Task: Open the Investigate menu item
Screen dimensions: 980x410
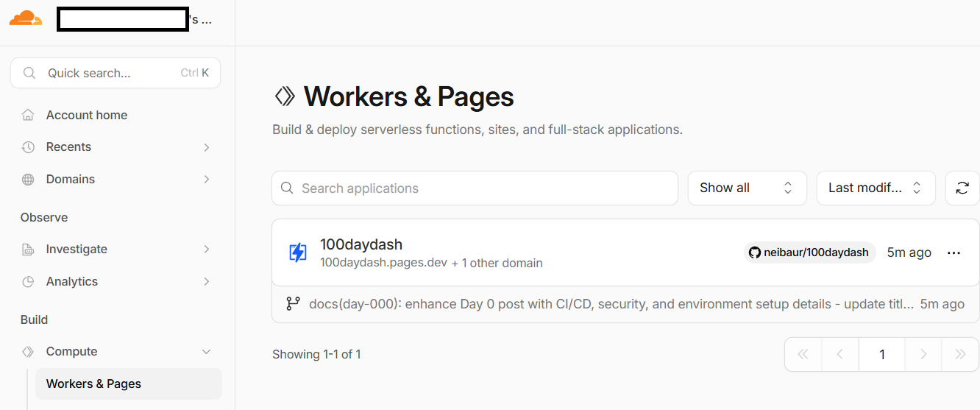Action: click(118, 249)
